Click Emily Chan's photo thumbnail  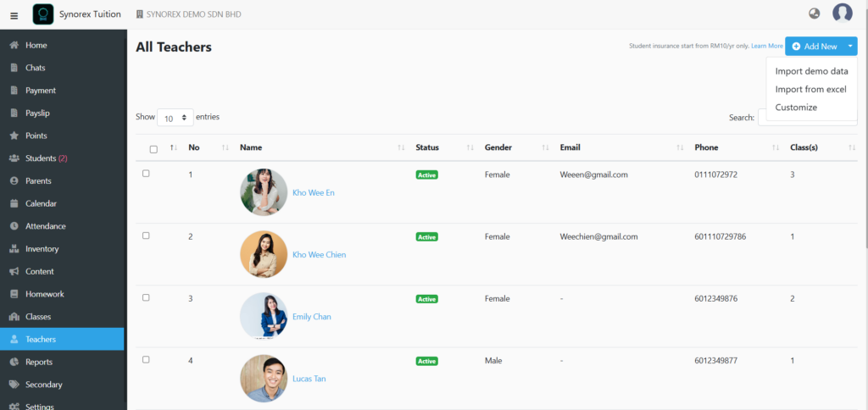264,317
